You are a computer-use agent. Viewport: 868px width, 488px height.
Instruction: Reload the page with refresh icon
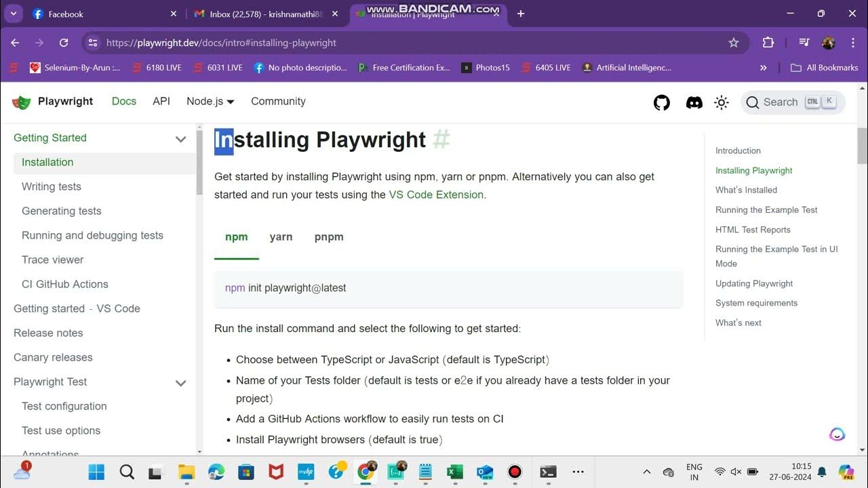coord(64,43)
